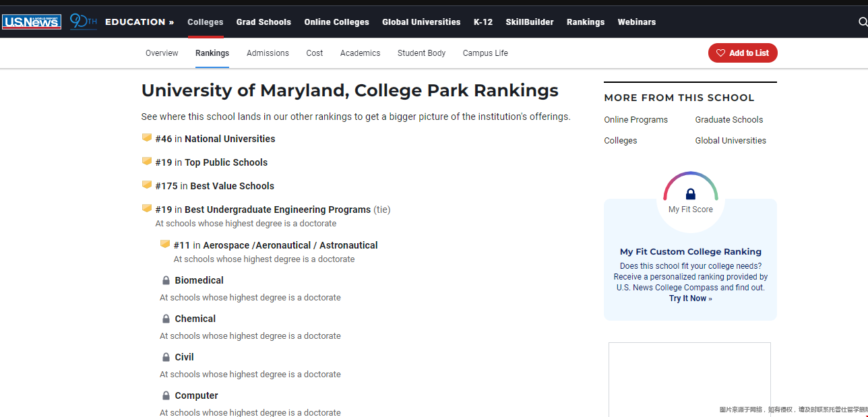The image size is (868, 417).
Task: Open SkillBuilder in top navigation
Action: [x=530, y=22]
